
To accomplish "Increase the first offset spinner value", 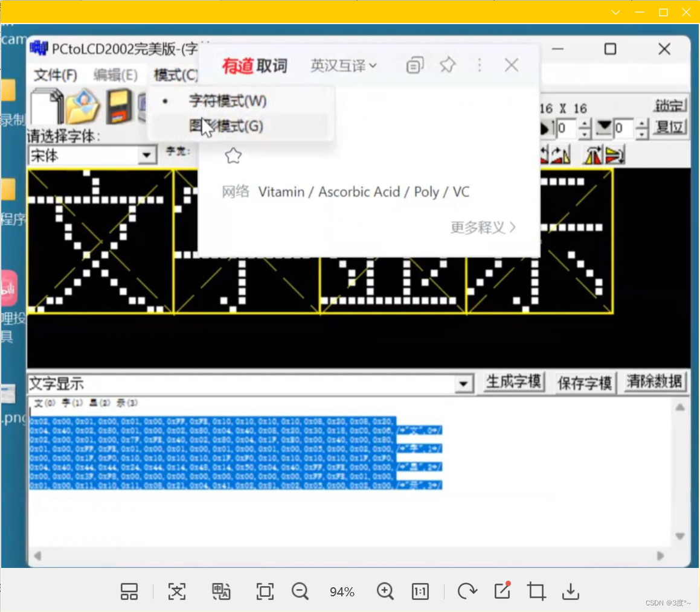I will (585, 124).
